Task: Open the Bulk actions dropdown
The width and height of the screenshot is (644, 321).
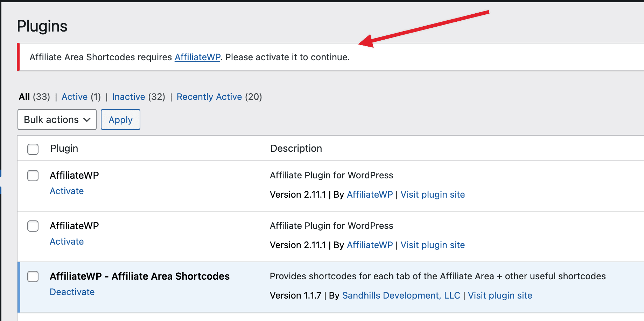Action: point(57,119)
